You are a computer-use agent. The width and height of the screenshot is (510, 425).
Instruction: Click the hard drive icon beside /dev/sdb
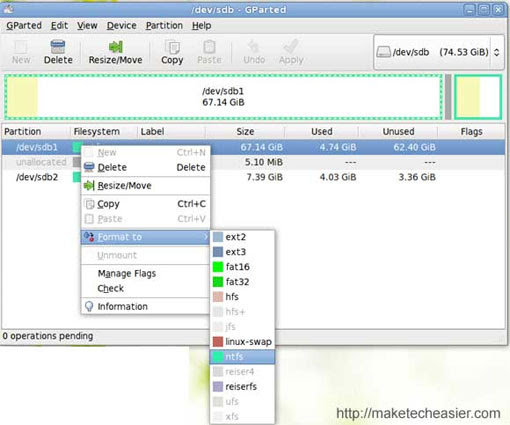click(383, 52)
